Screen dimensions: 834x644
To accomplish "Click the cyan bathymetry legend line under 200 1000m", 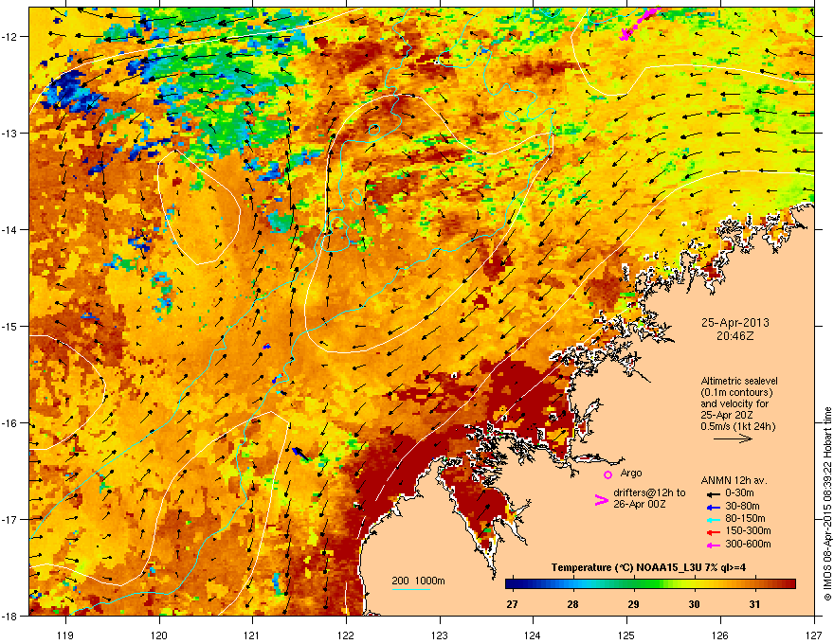I will (410, 589).
